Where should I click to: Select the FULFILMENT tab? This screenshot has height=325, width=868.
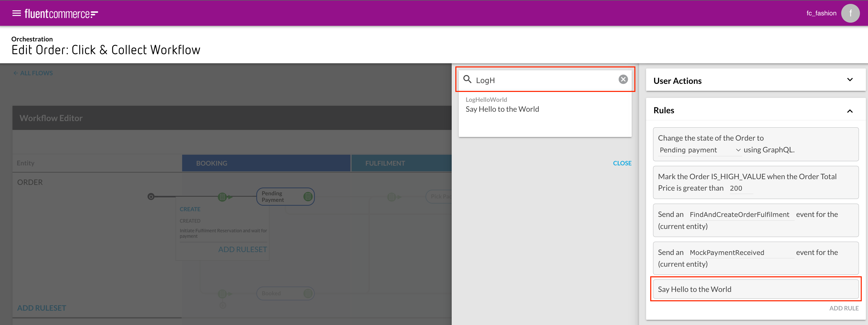(x=401, y=163)
